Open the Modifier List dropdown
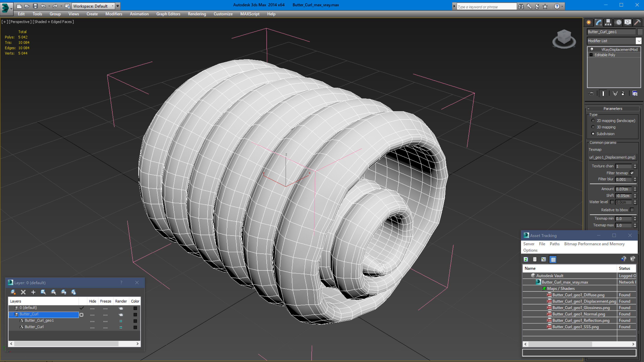The width and height of the screenshot is (644, 362). (x=638, y=41)
